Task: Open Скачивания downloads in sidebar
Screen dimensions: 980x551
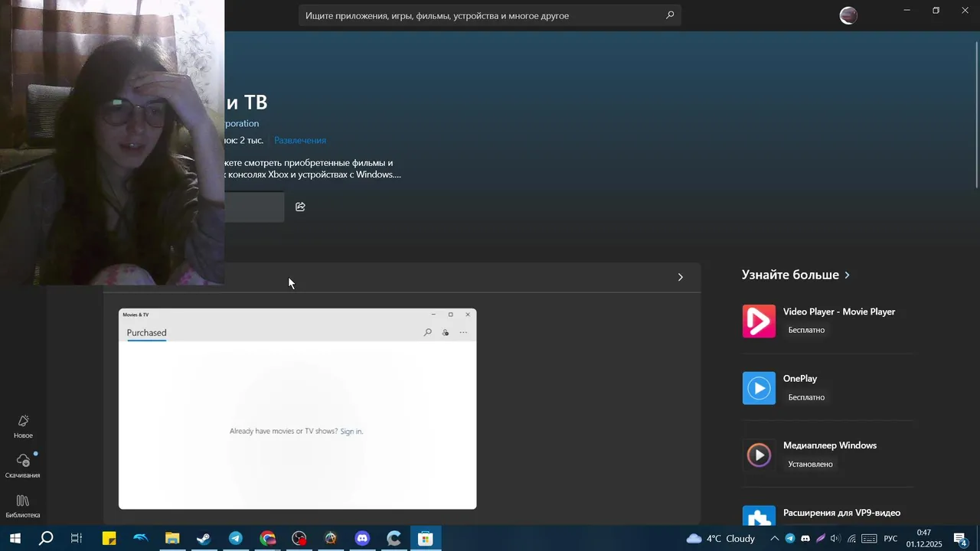Action: click(x=23, y=466)
